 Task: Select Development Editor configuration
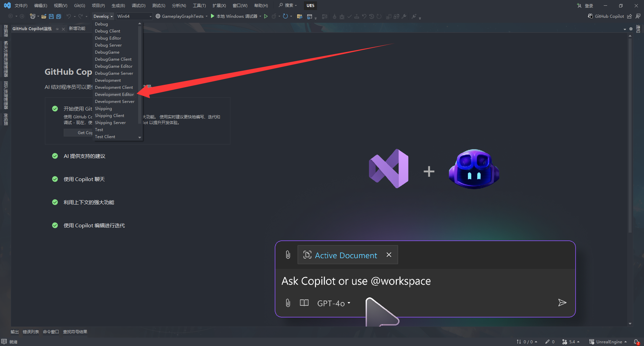click(x=115, y=94)
